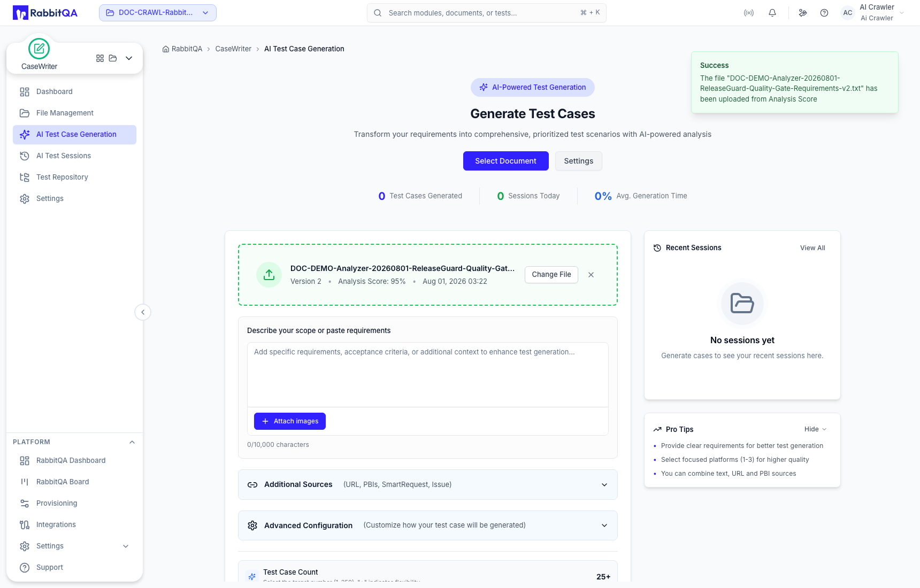Open Test Repository in the sidebar

tap(74, 177)
